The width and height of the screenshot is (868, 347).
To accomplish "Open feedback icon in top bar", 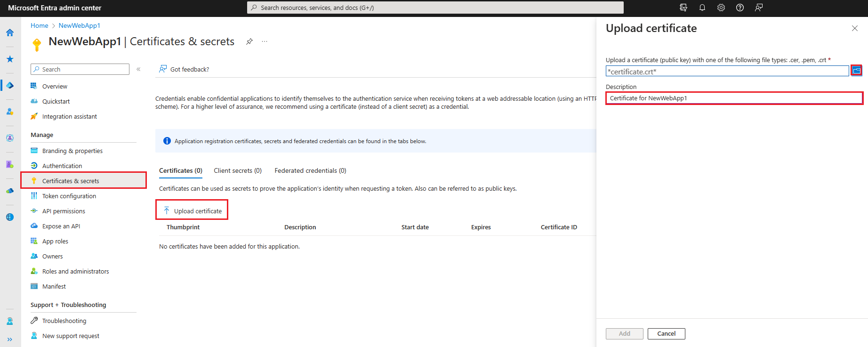I will click(759, 8).
